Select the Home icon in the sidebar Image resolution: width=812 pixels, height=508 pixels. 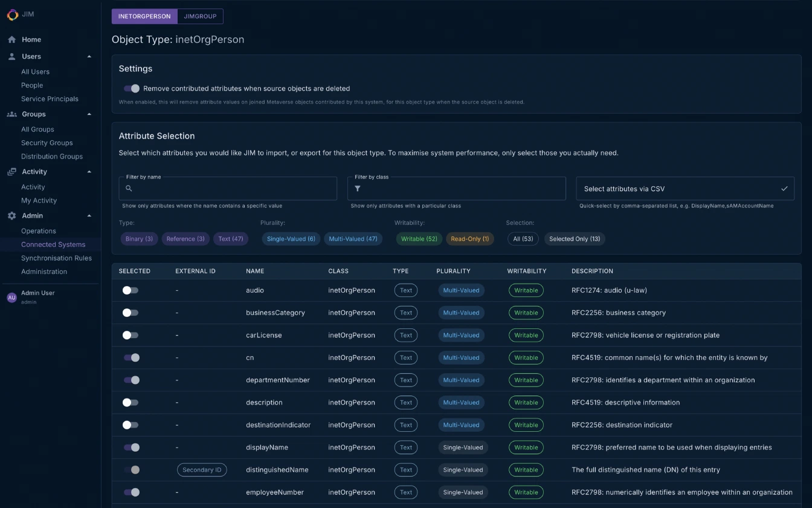pos(11,39)
